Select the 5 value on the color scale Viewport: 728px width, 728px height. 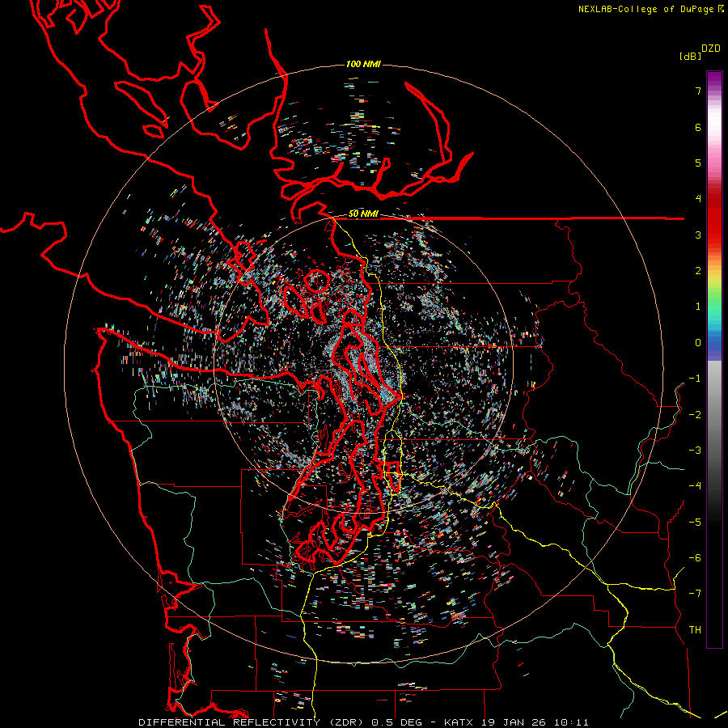coord(698,163)
